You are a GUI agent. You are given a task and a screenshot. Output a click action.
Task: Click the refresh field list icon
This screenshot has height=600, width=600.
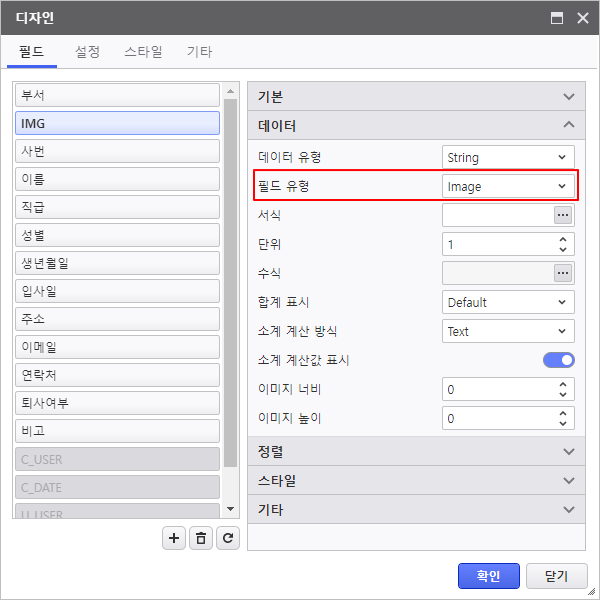[228, 538]
